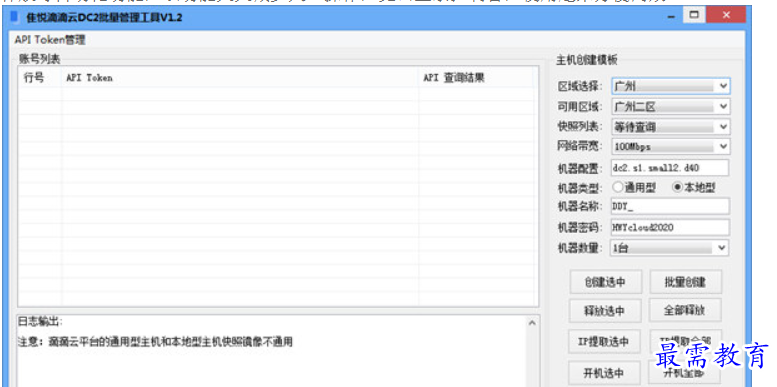Expand the 网络带宽 dropdown showing 100Mbps
777x387 pixels.
click(670, 147)
